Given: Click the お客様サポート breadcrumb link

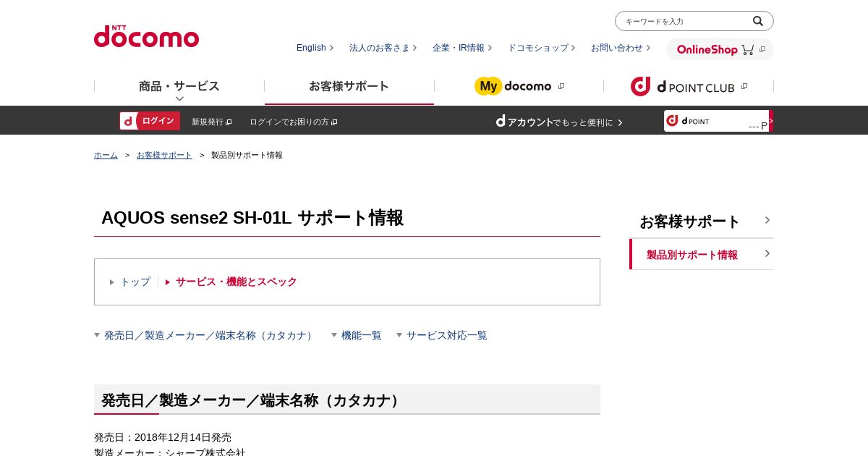Looking at the screenshot, I should [x=164, y=155].
